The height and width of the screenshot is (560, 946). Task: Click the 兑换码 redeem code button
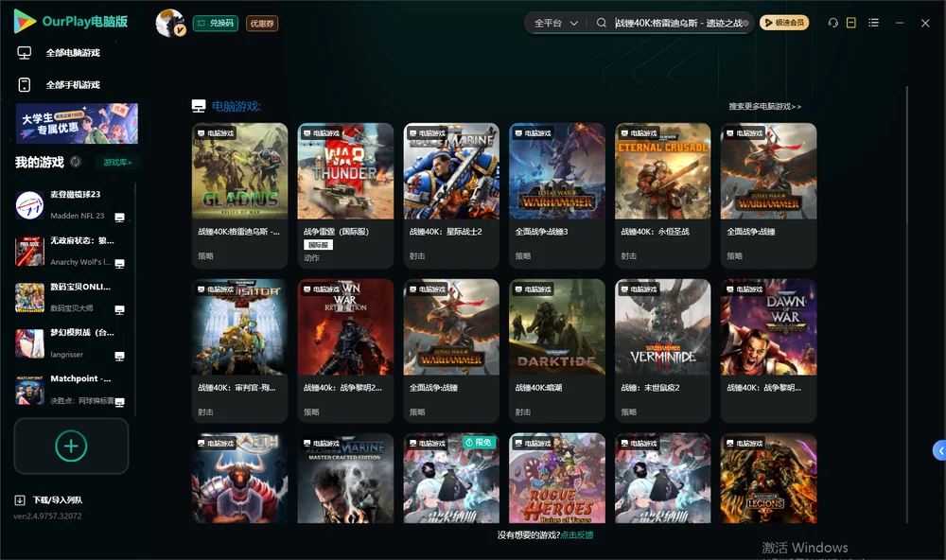216,24
